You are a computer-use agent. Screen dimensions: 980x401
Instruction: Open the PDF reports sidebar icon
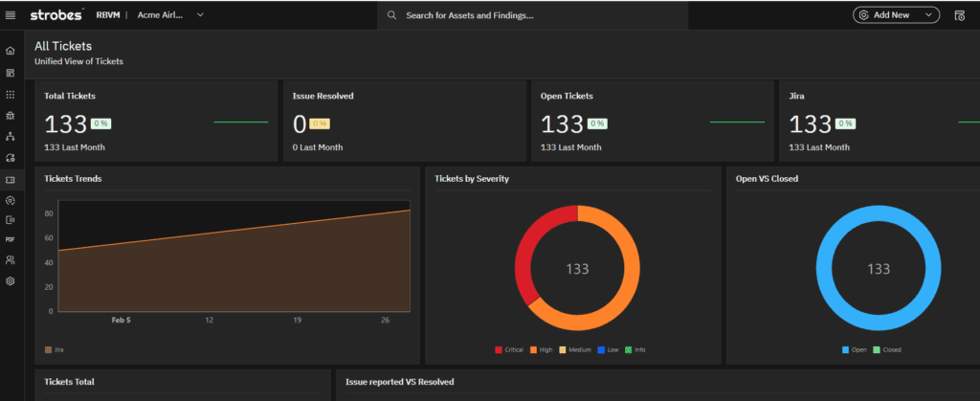11,239
